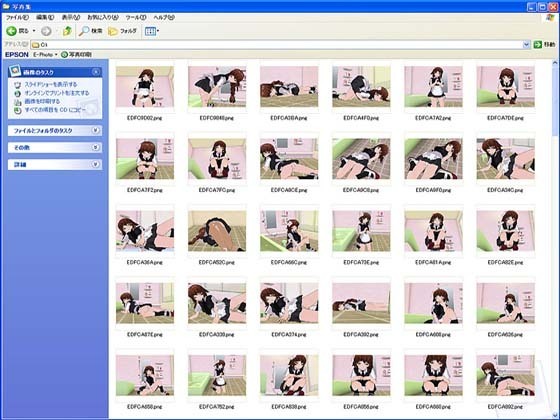Expand the Other Places (その他) panel
Viewport: 560px width, 420px height.
(95, 147)
